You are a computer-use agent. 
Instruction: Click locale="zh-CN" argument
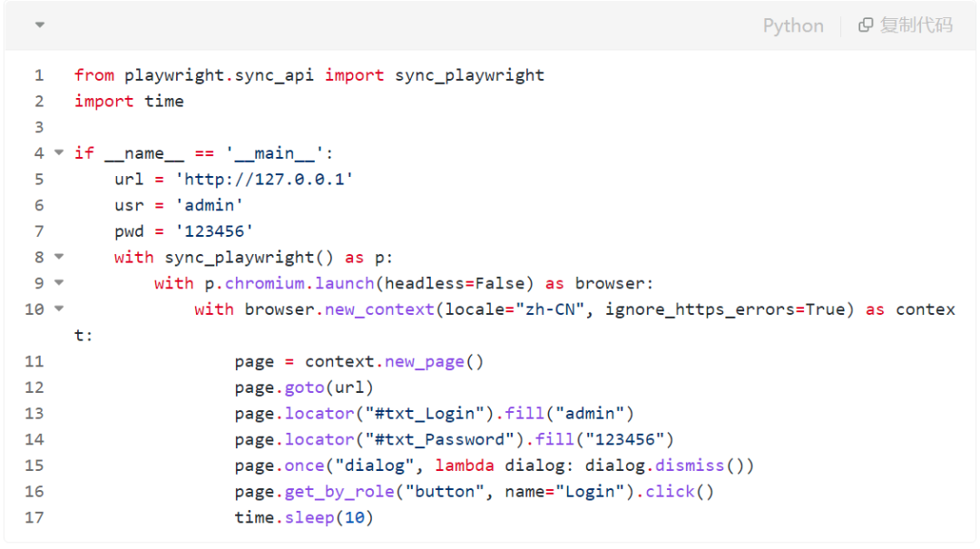point(514,309)
